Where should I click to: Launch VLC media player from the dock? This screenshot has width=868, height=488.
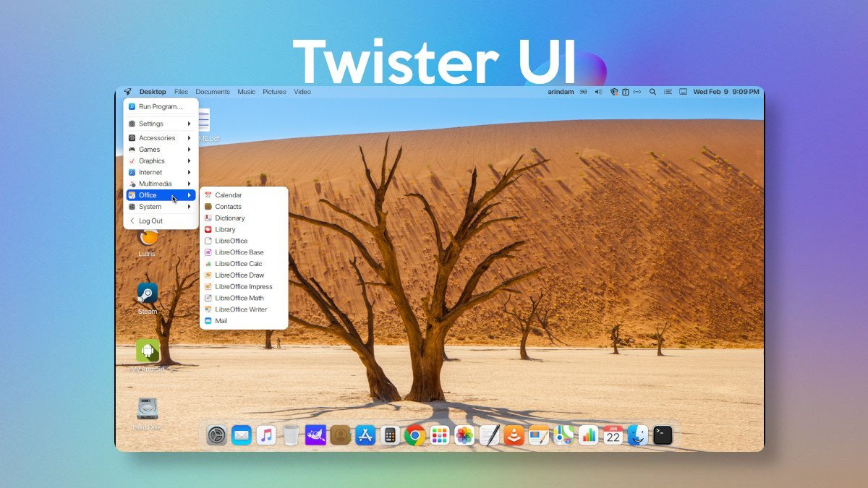514,435
